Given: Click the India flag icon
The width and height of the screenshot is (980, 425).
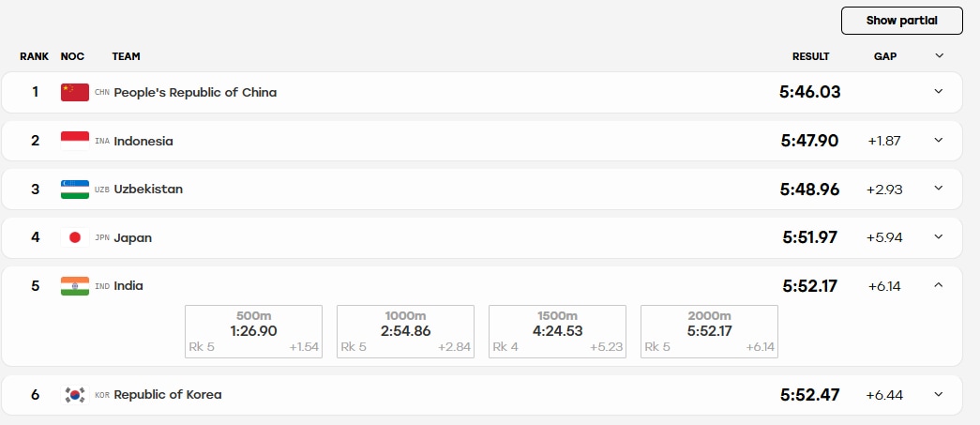Looking at the screenshot, I should click(x=75, y=286).
